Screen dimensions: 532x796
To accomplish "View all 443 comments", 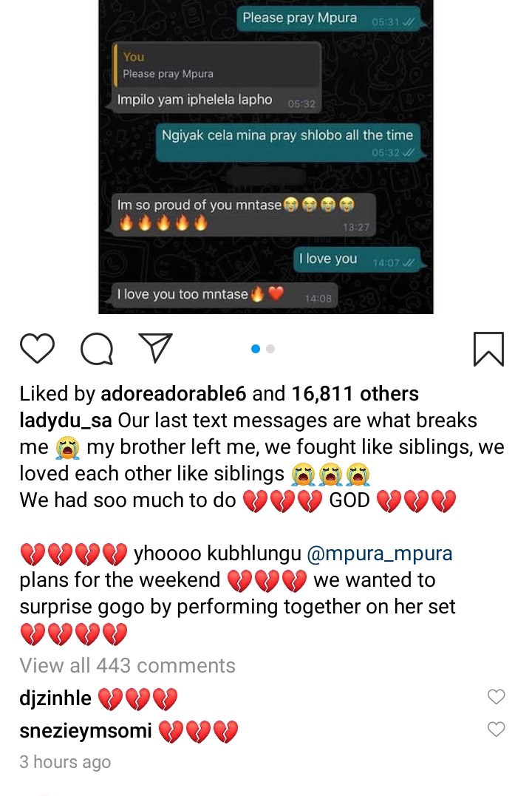I will pyautogui.click(x=127, y=665).
